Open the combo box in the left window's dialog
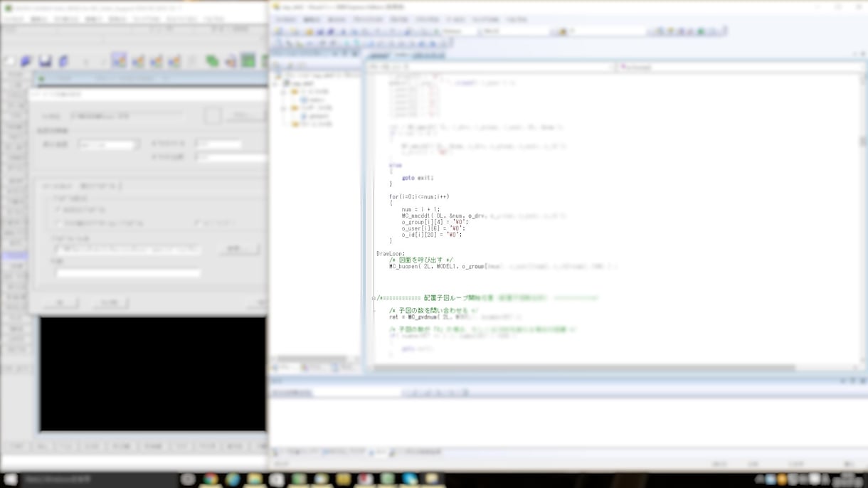 click(x=109, y=144)
